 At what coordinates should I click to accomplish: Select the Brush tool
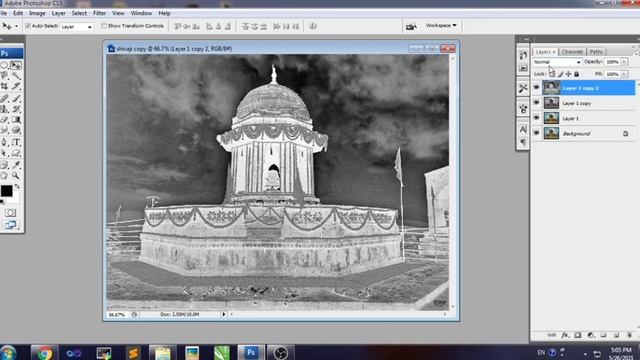tap(16, 98)
